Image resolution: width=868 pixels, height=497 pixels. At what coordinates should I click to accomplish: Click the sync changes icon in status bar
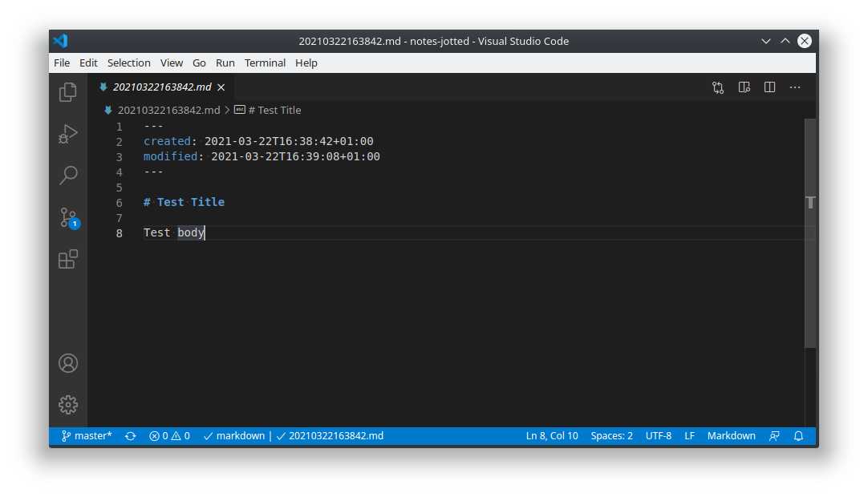(130, 435)
